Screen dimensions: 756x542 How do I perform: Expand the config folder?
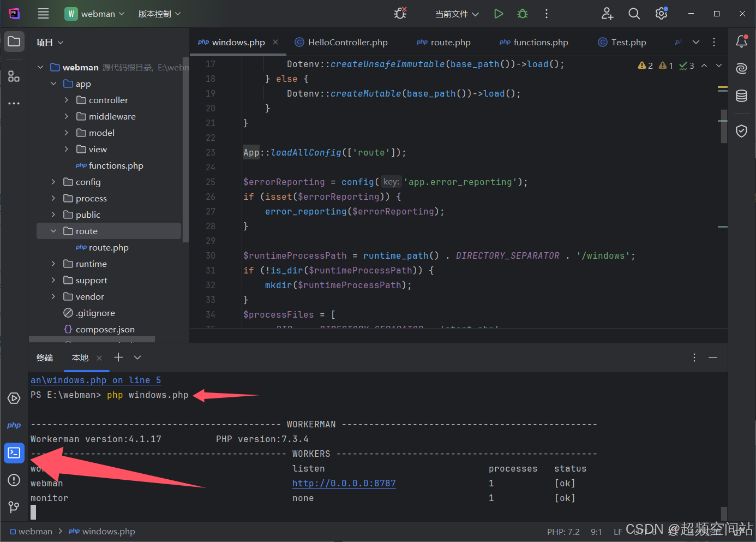[53, 182]
